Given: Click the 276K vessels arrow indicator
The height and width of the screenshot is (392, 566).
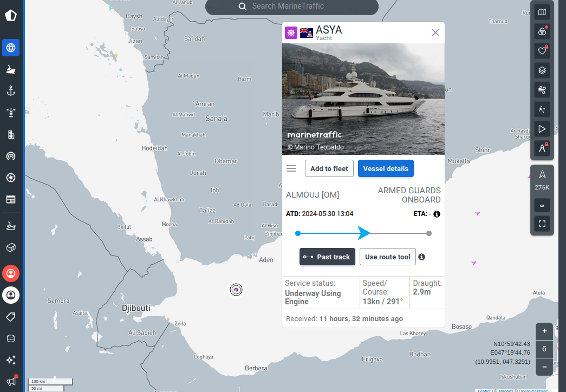Looking at the screenshot, I should click(542, 180).
